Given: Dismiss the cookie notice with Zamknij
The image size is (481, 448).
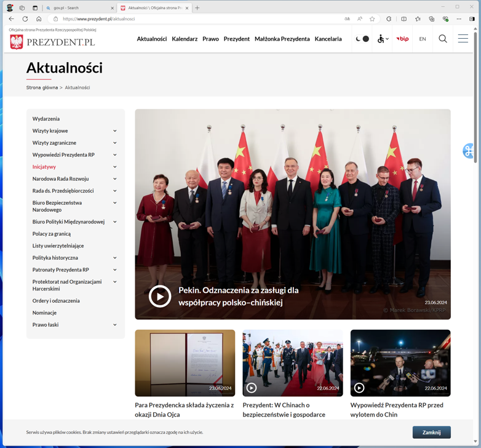Looking at the screenshot, I should [431, 432].
